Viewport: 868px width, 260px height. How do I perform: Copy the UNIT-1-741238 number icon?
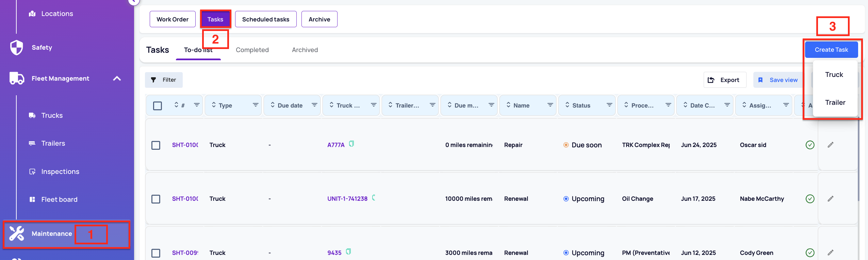pyautogui.click(x=374, y=198)
